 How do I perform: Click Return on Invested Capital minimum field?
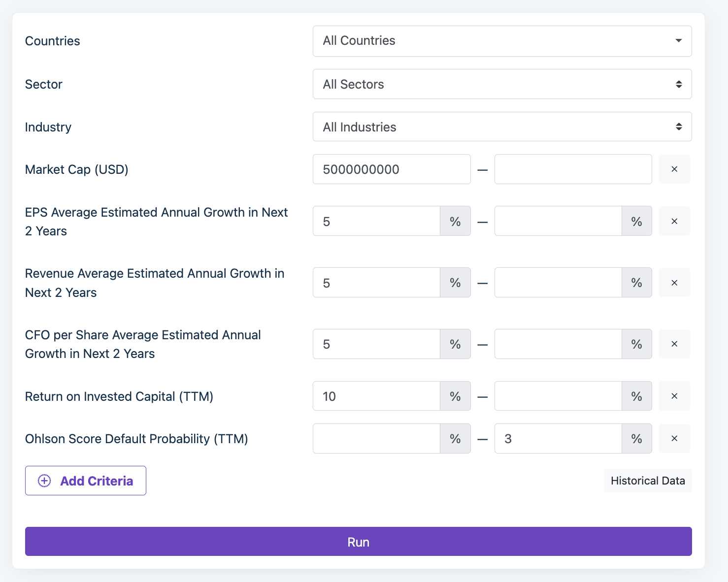[x=376, y=396]
